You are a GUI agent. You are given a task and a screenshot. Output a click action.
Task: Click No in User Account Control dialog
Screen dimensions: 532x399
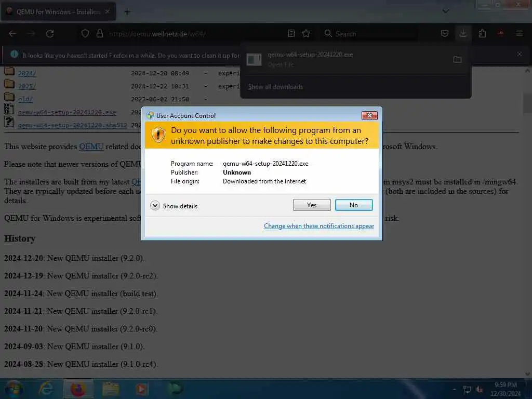click(353, 205)
